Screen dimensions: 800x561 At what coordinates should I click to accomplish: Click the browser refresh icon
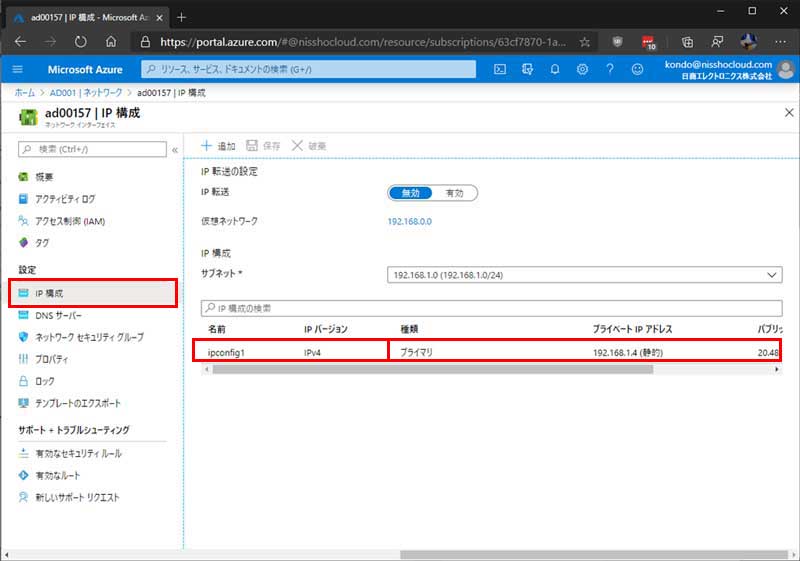click(80, 42)
